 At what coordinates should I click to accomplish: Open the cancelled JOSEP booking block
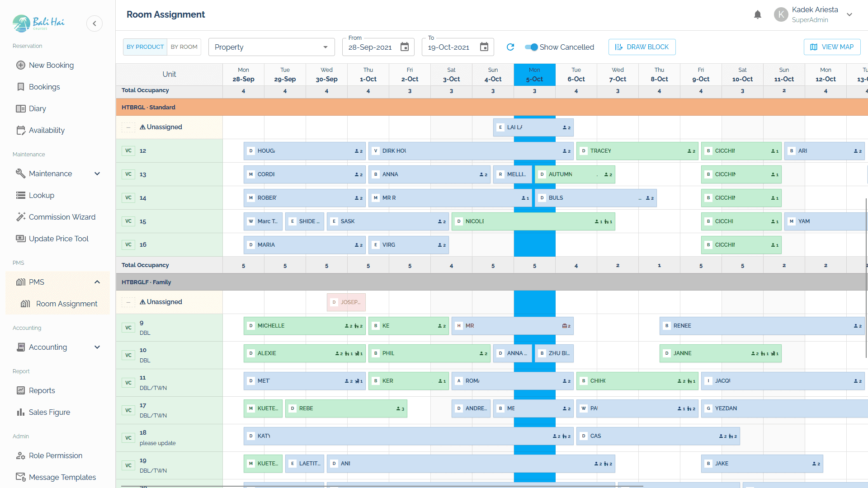point(346,302)
